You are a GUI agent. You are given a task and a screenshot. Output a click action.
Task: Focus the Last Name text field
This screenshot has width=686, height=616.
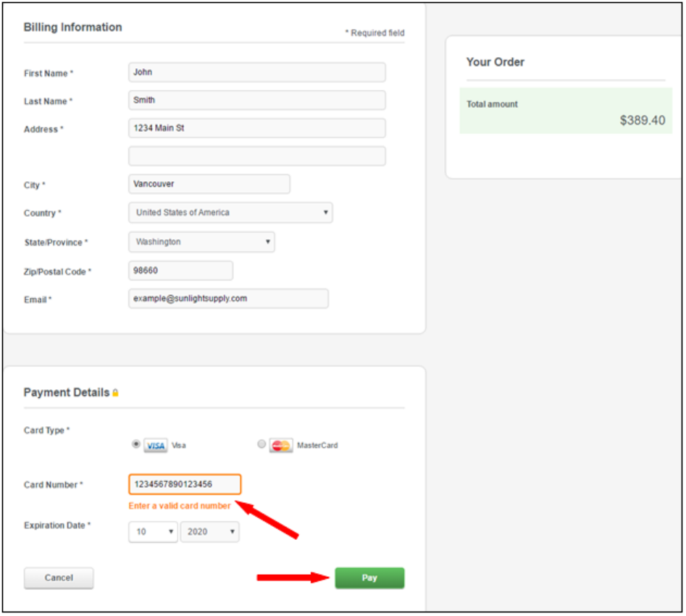(x=256, y=100)
